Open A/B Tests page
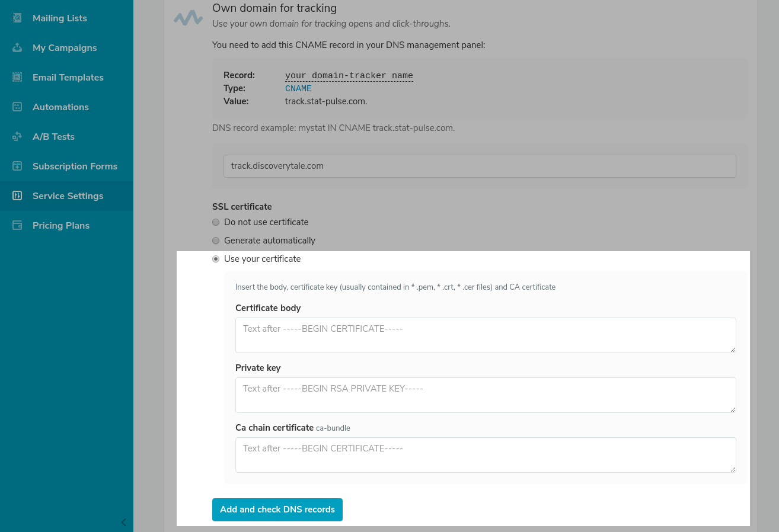779x532 pixels. [66, 136]
